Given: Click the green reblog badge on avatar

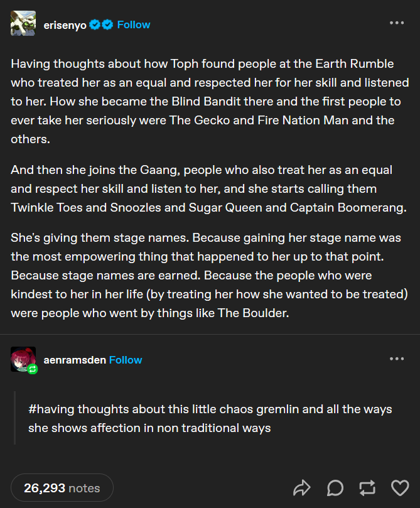Looking at the screenshot, I should pos(33,369).
